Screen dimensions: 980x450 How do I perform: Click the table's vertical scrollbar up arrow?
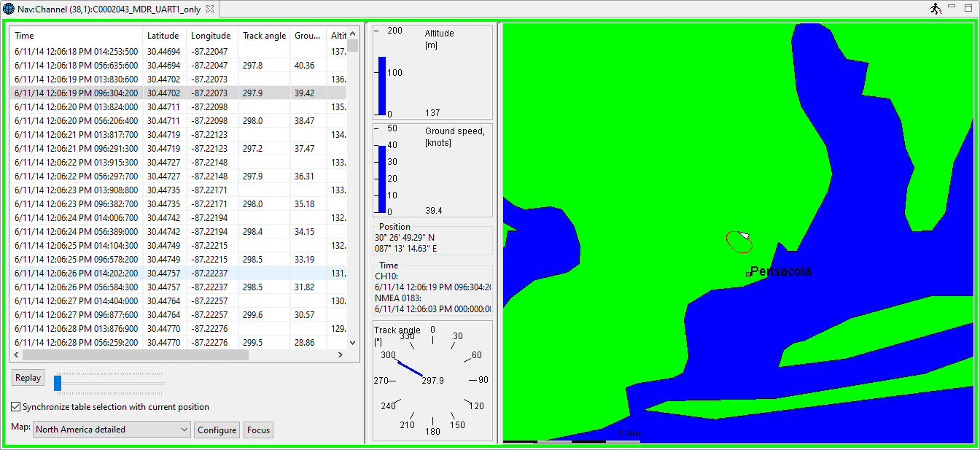pyautogui.click(x=353, y=34)
